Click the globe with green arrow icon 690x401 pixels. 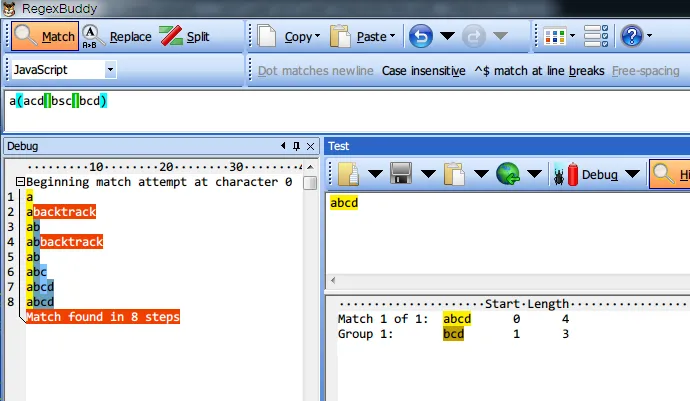click(508, 174)
